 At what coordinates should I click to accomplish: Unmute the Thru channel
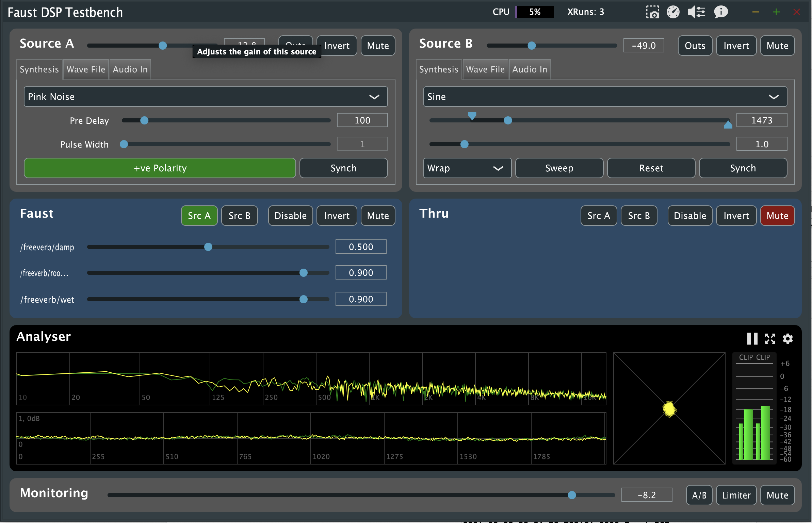777,216
